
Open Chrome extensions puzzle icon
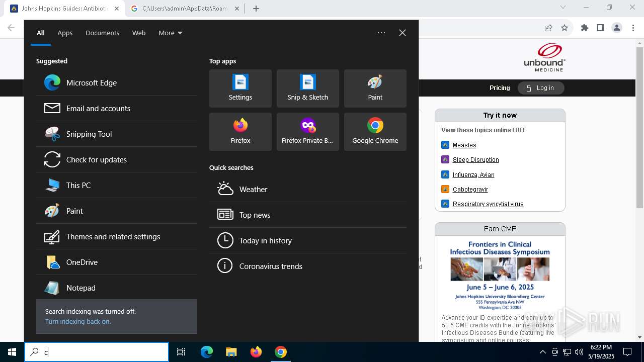[x=585, y=28]
